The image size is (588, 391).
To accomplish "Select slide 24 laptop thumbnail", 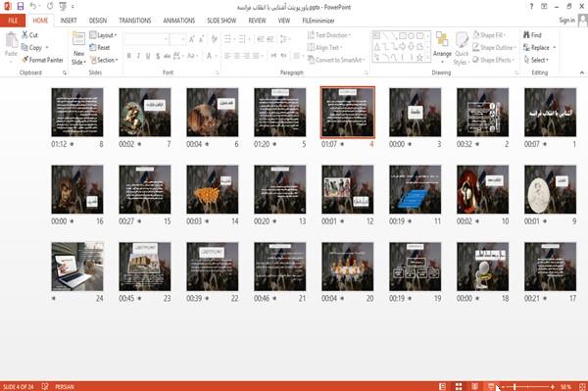I will coord(77,267).
